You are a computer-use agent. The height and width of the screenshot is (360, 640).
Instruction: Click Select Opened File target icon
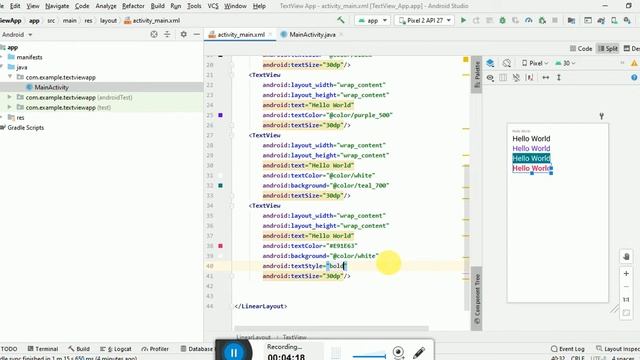click(x=154, y=34)
